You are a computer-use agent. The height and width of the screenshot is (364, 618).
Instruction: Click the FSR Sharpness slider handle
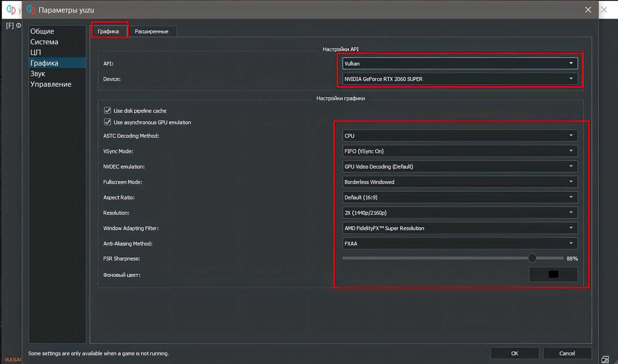[532, 258]
